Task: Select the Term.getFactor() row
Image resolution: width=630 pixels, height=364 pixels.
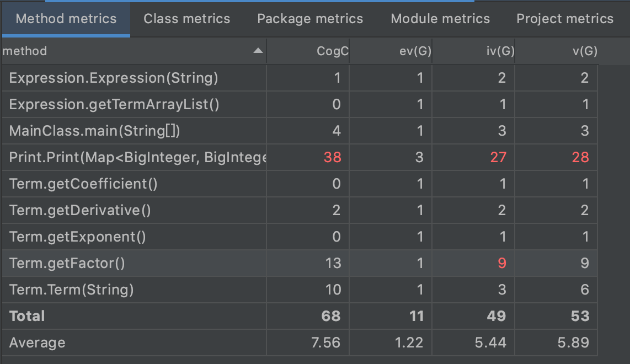Action: [67, 263]
